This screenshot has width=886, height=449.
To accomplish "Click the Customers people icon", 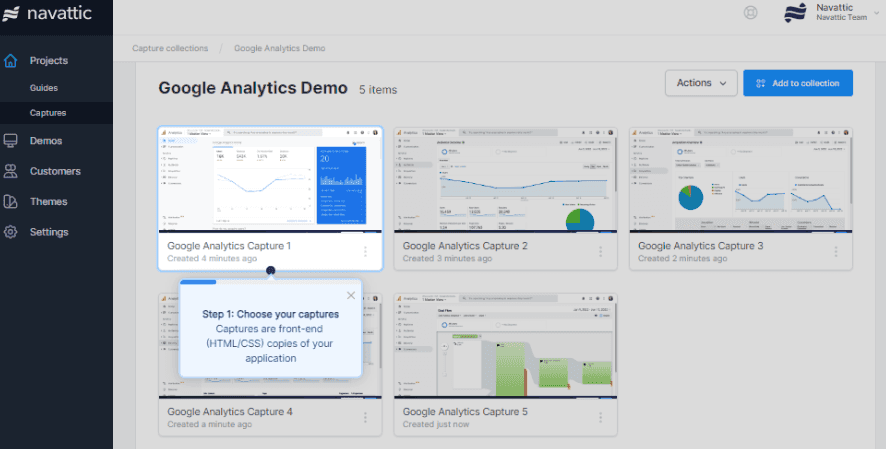I will coord(10,171).
